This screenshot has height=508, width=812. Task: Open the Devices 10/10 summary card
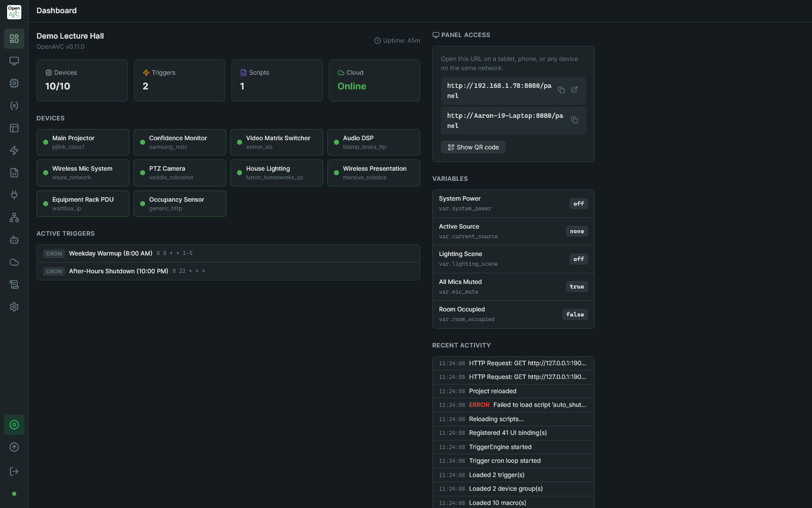(82, 80)
